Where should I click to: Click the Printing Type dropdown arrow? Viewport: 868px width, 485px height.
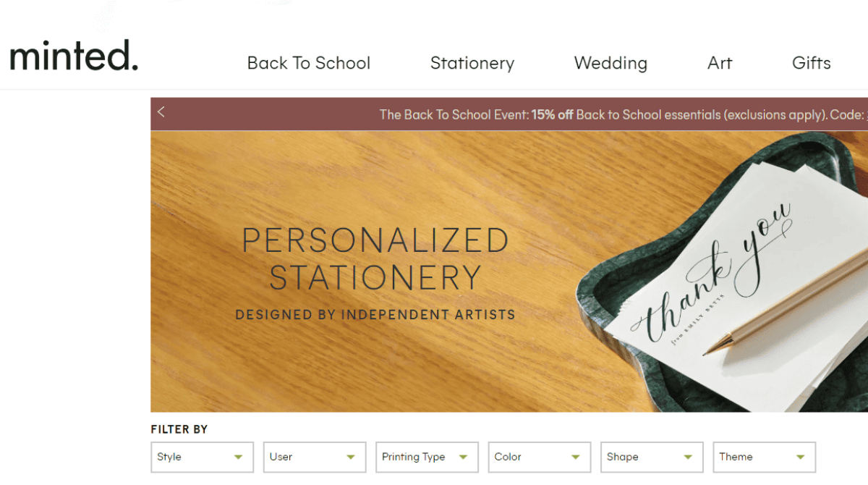(464, 457)
